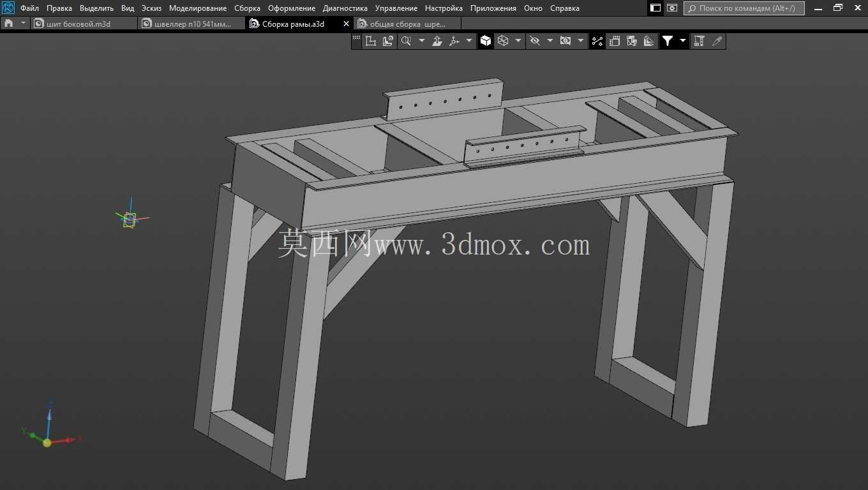Open the Приложения menu
The height and width of the screenshot is (490, 868).
click(x=493, y=8)
